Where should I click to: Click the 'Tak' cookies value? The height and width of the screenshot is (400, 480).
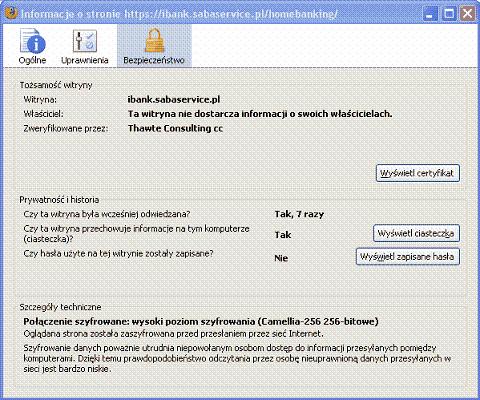(283, 235)
